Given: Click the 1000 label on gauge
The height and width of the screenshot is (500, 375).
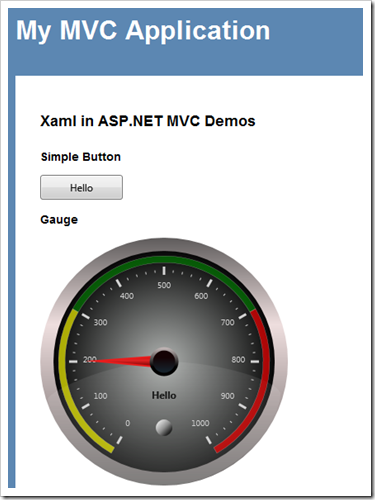Looking at the screenshot, I should (200, 423).
